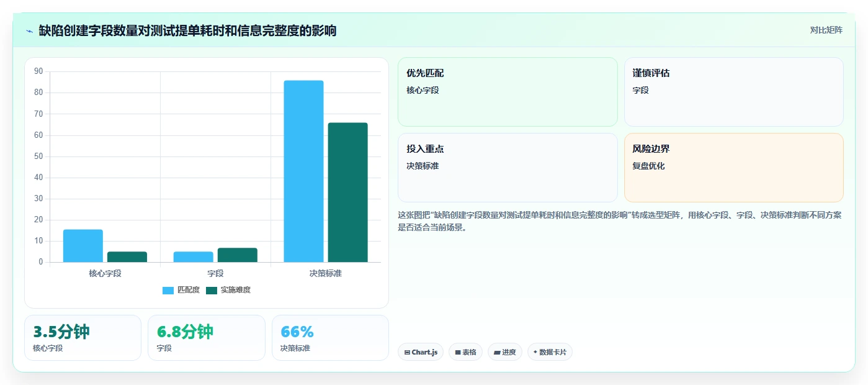Select the 风险边界 matrix card

[x=733, y=168]
